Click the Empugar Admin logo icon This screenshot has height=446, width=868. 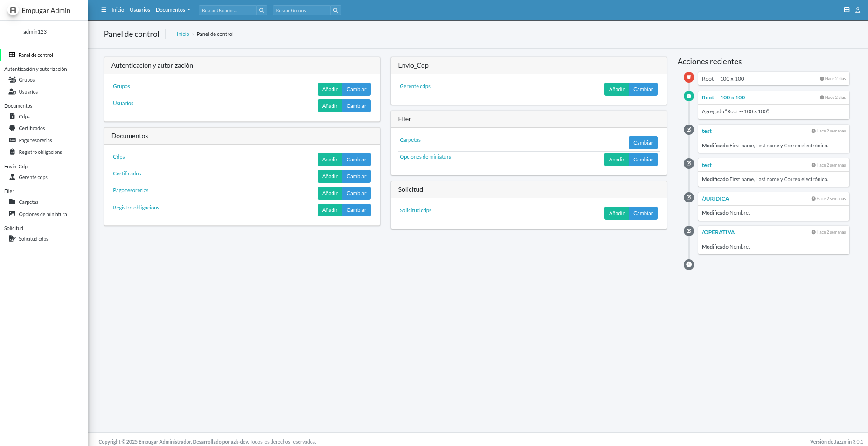(13, 10)
